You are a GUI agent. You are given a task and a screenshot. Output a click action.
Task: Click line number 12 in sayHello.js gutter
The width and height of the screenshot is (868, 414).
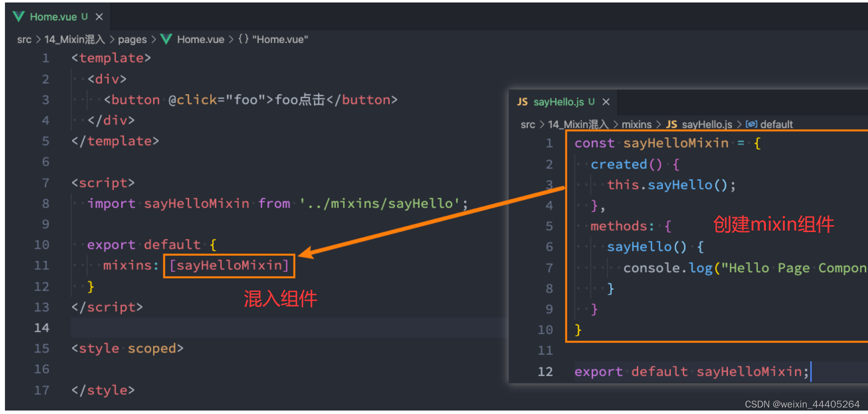tap(545, 372)
